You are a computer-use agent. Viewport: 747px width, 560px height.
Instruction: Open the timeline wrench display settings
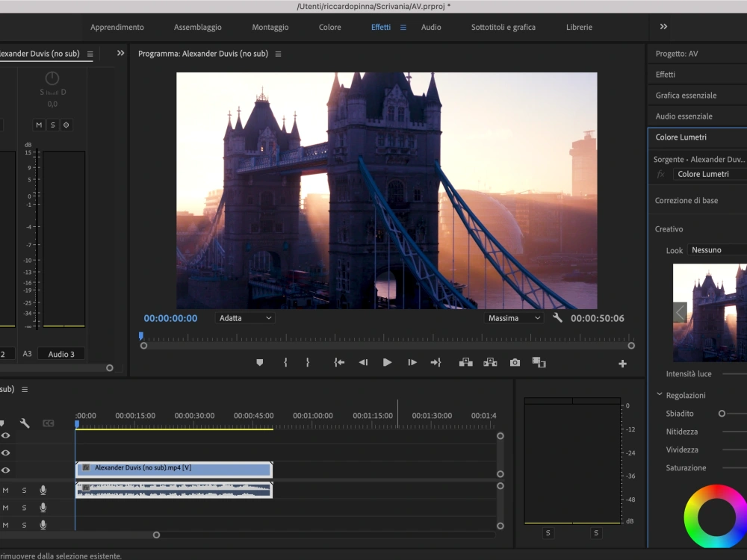click(25, 423)
